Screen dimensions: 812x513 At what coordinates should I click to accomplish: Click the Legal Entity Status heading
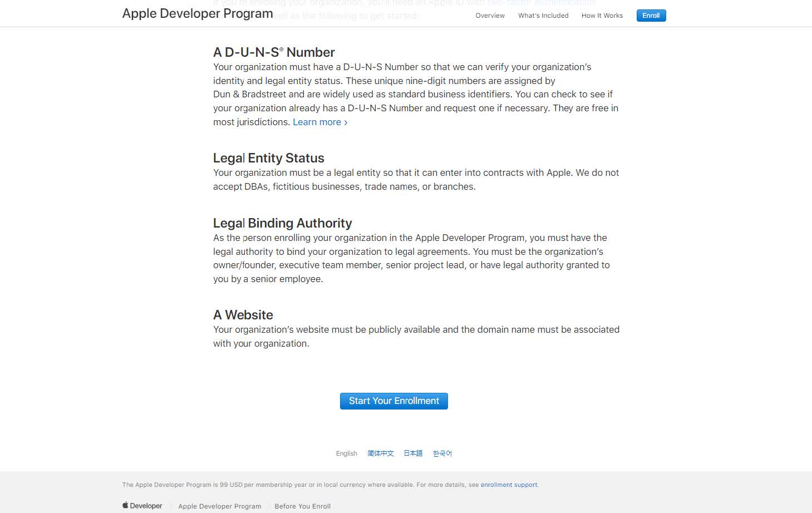[269, 158]
